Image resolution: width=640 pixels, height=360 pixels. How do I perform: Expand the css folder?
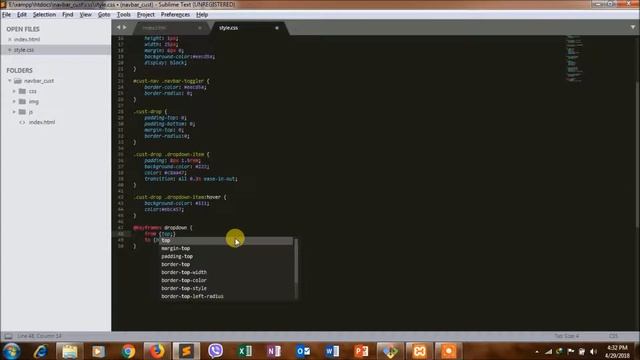[x=14, y=91]
